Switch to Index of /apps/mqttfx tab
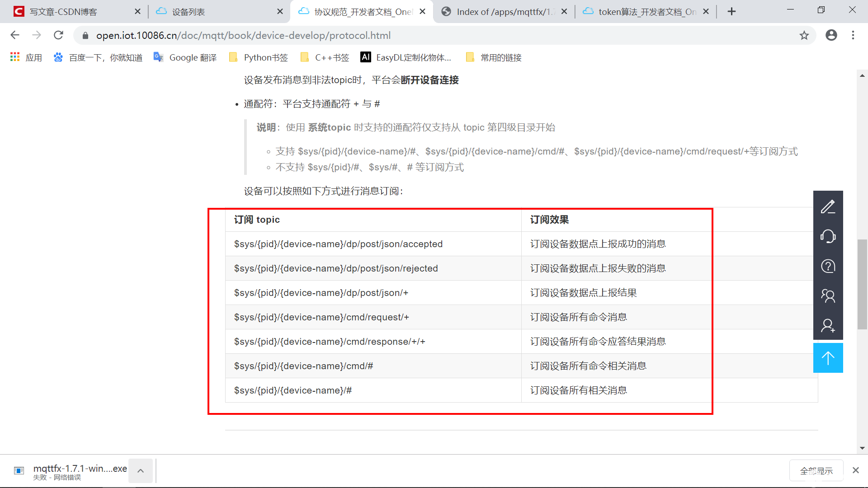This screenshot has width=868, height=488. (x=497, y=12)
